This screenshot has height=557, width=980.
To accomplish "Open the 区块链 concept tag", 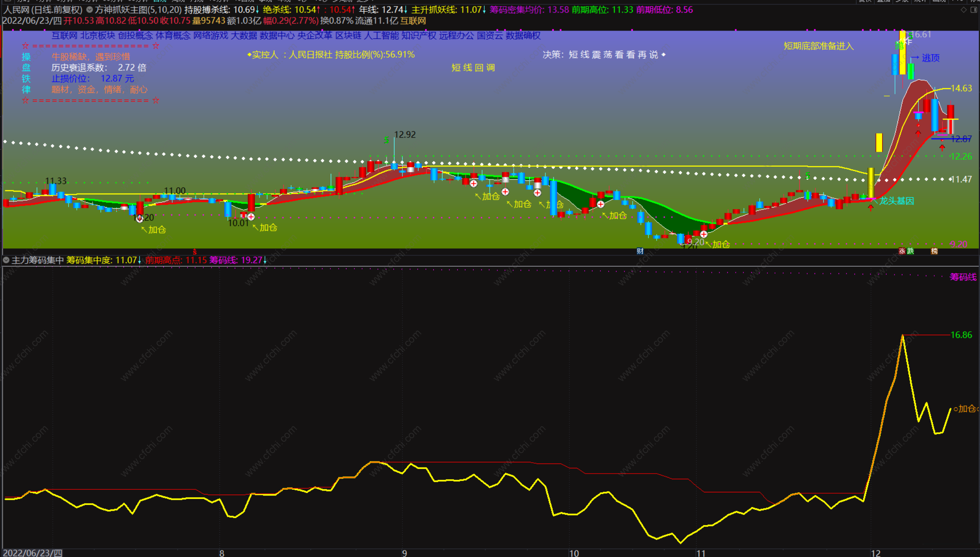I will (x=348, y=35).
